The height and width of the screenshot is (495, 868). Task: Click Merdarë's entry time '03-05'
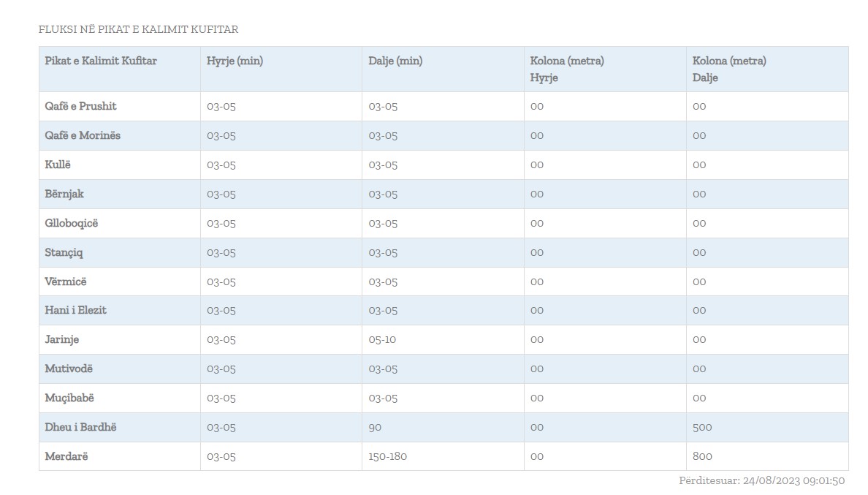tap(221, 457)
